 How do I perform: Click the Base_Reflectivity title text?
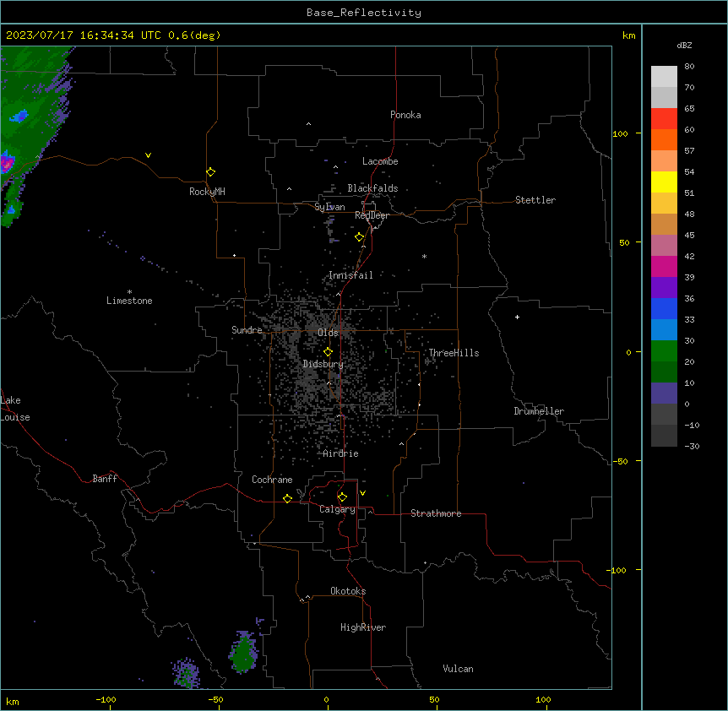pos(364,13)
